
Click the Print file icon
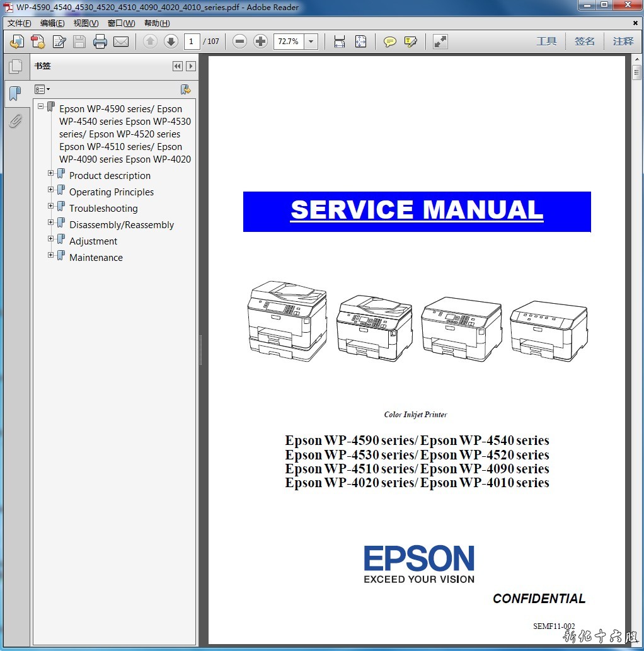100,42
